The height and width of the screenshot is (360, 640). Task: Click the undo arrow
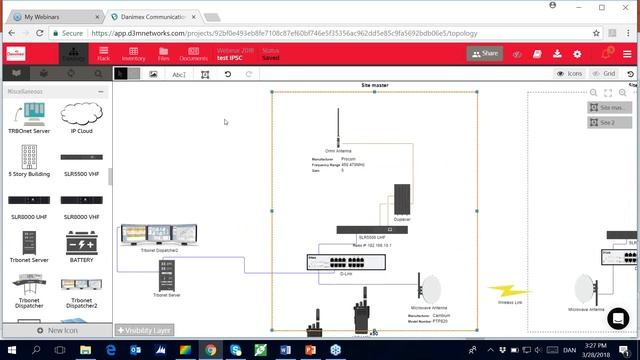coord(228,74)
